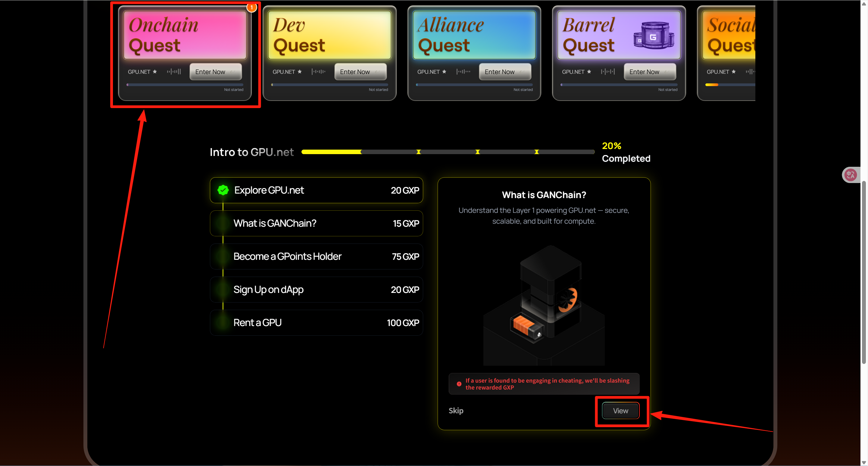This screenshot has width=868, height=466.
Task: Click the waveform icon on Dev Quest card
Action: (318, 71)
